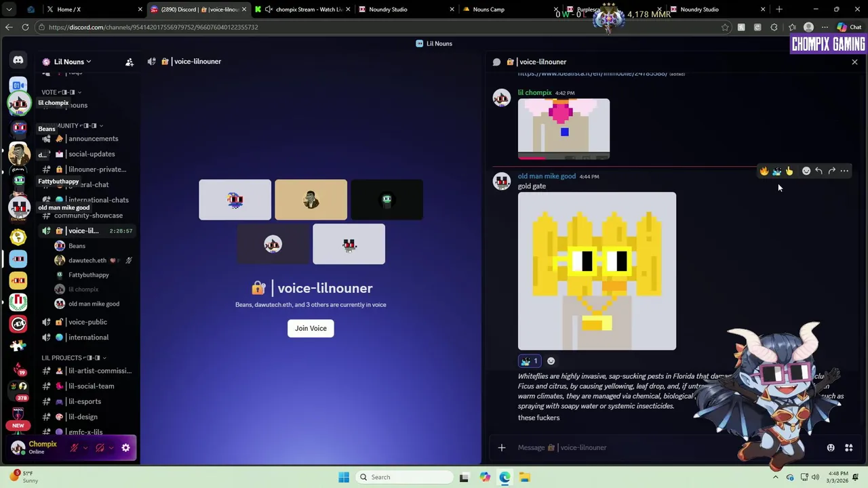
Task: React with the blue noggles emoji in toolbar
Action: tap(777, 171)
